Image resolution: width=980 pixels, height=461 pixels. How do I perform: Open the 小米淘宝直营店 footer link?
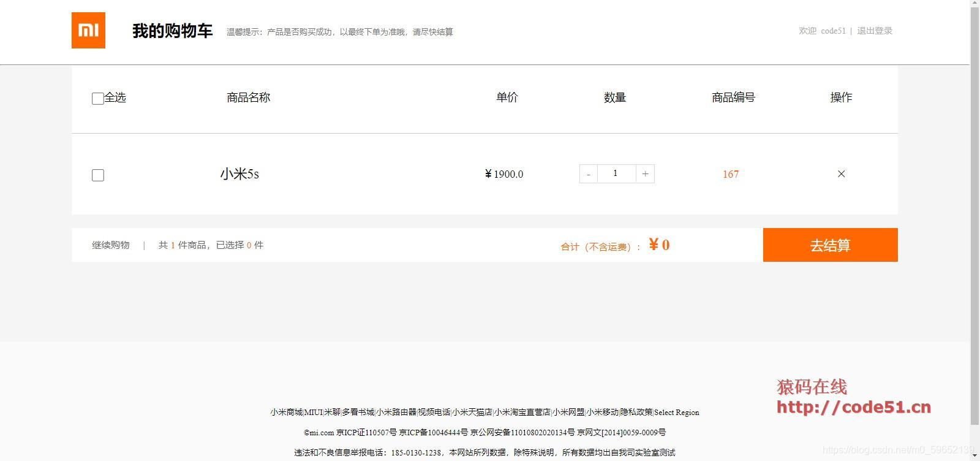[522, 412]
